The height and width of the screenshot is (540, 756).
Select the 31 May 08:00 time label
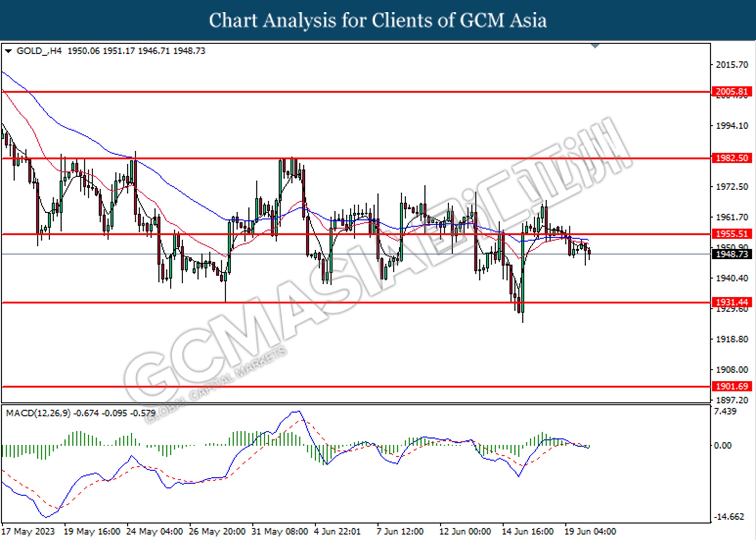pos(280,532)
